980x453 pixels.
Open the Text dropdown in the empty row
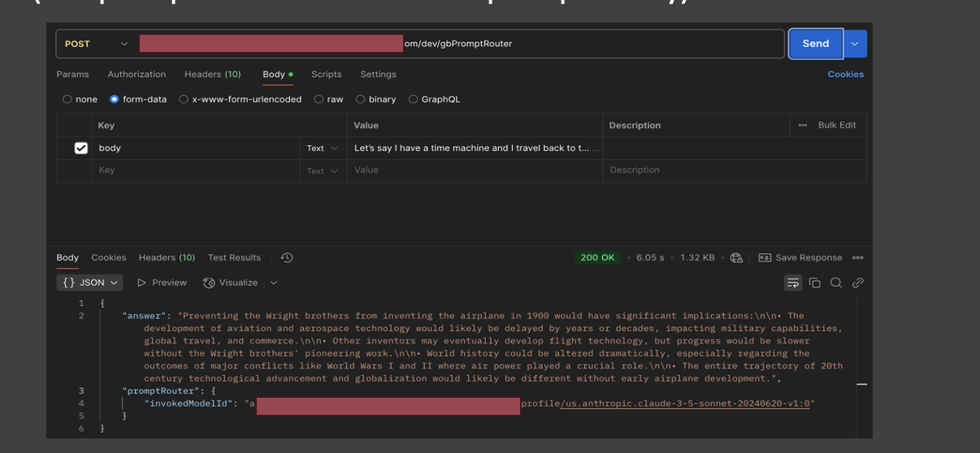point(323,171)
